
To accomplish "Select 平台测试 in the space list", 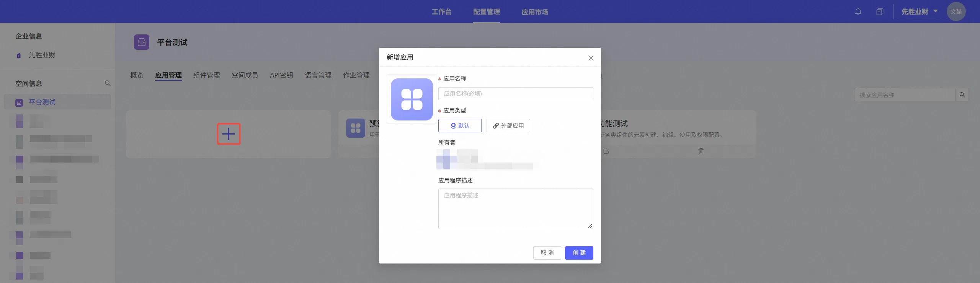I will 57,102.
